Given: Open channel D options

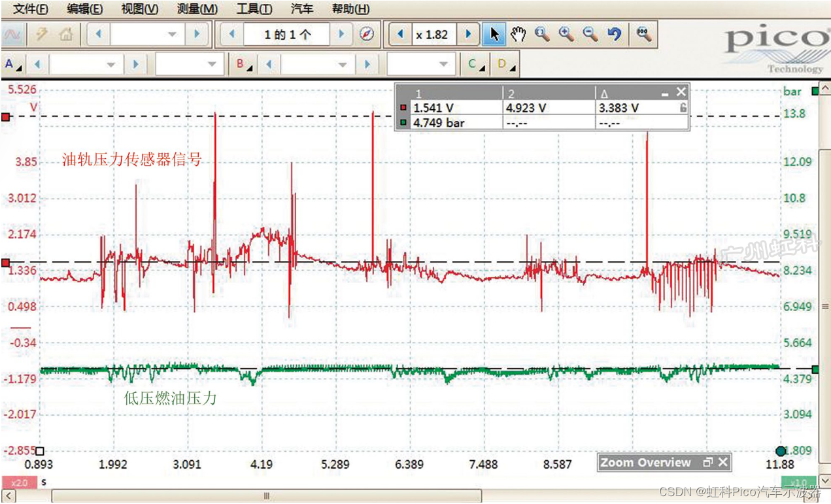Looking at the screenshot, I should 505,64.
